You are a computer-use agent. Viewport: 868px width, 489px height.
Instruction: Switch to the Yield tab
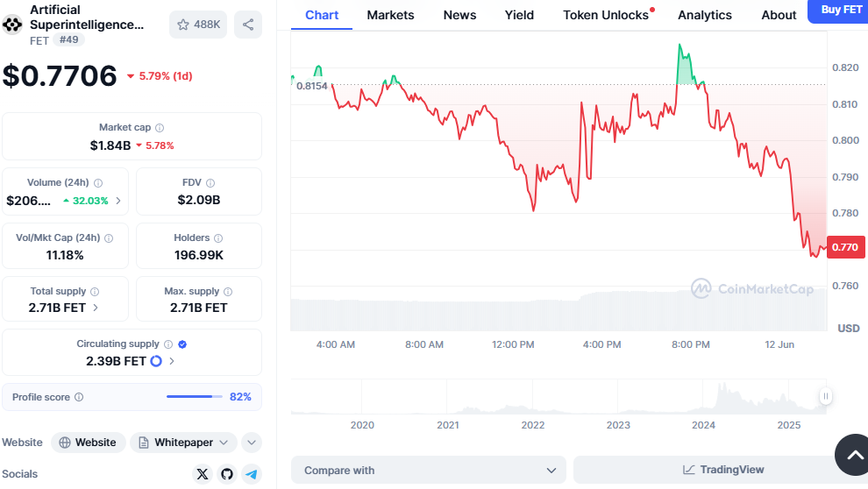tap(519, 15)
